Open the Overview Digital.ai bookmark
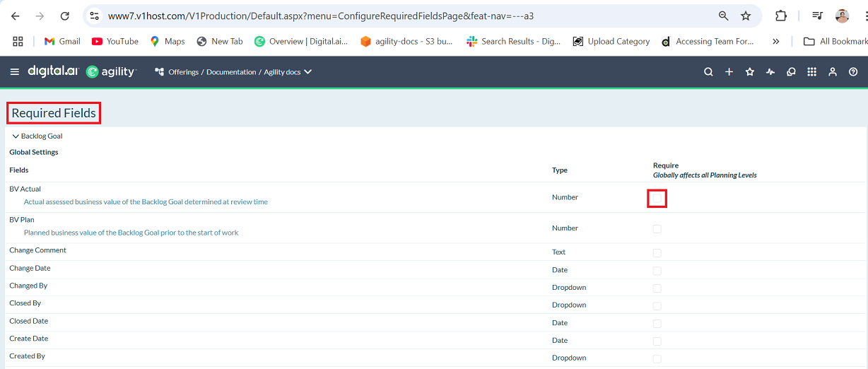The height and width of the screenshot is (369, 868). tap(301, 41)
